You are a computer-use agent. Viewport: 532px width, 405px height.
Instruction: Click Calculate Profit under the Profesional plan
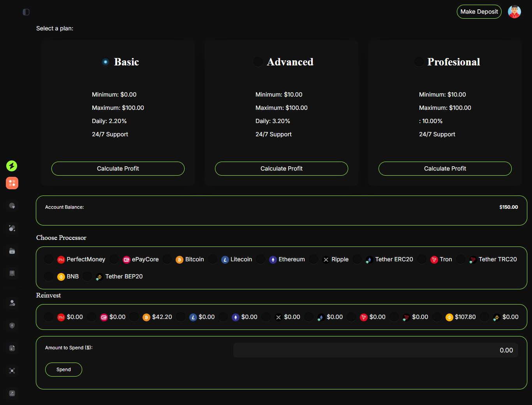click(445, 169)
